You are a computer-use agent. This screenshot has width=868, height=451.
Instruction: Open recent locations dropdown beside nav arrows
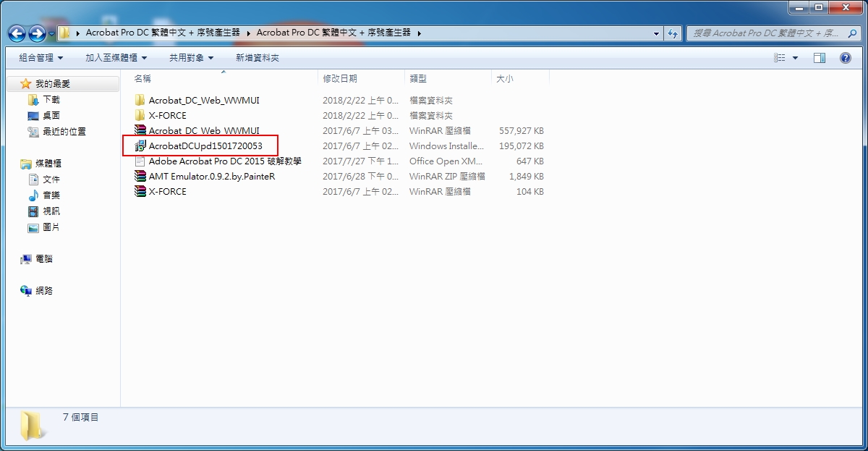coord(51,34)
